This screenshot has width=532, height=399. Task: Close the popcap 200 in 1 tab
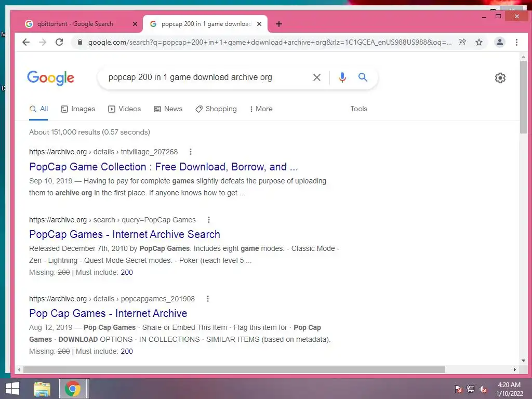tap(259, 24)
